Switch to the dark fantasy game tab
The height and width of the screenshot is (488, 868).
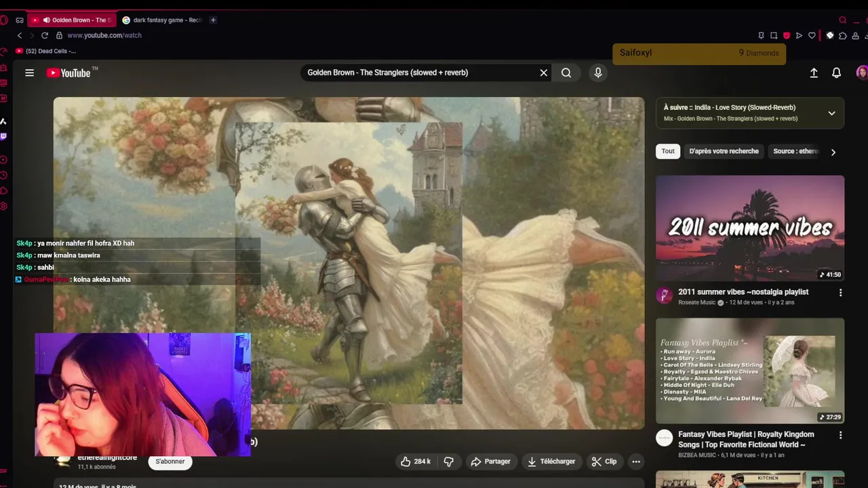coord(163,20)
